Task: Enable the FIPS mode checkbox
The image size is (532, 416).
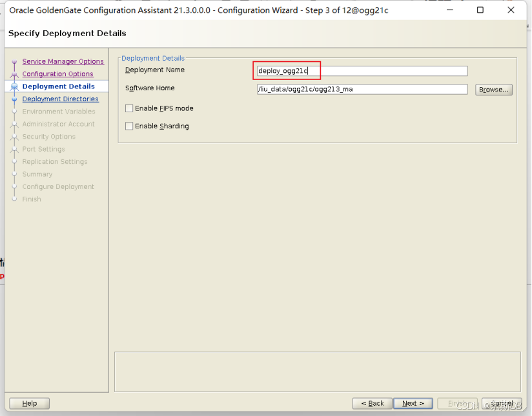Action: pyautogui.click(x=129, y=108)
